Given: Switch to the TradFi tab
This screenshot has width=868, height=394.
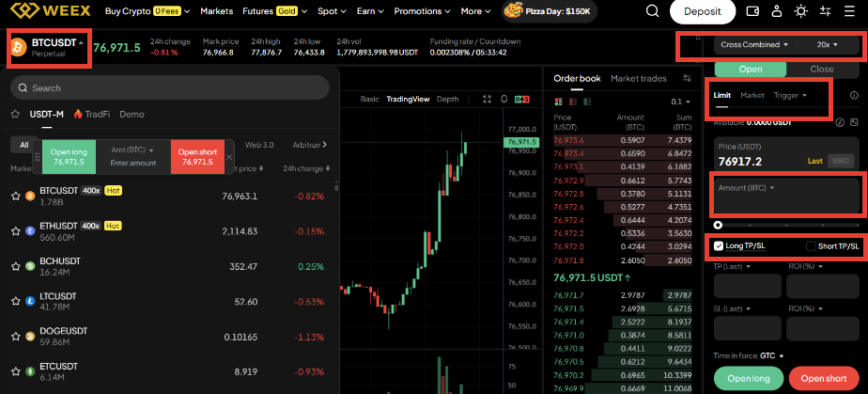Looking at the screenshot, I should click(92, 114).
